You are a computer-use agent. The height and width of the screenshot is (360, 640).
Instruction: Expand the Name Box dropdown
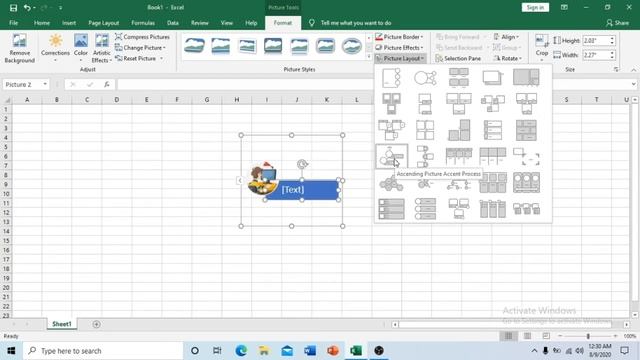coord(45,84)
